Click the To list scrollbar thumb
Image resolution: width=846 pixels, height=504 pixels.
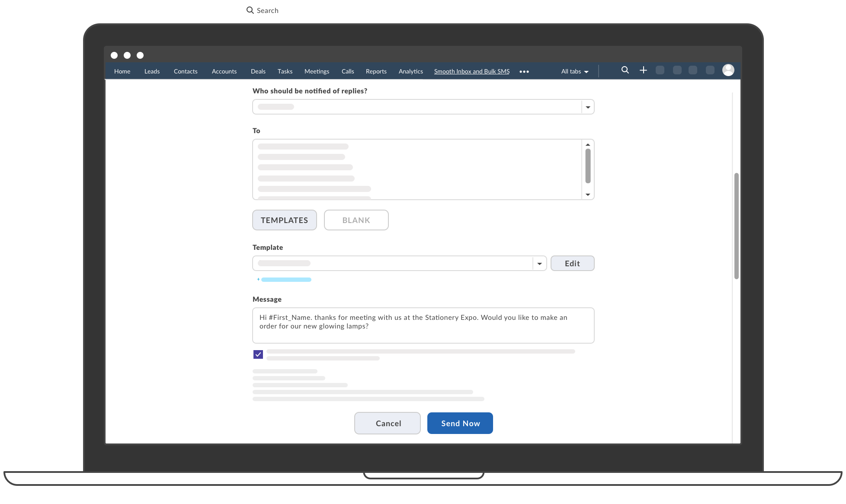(588, 166)
